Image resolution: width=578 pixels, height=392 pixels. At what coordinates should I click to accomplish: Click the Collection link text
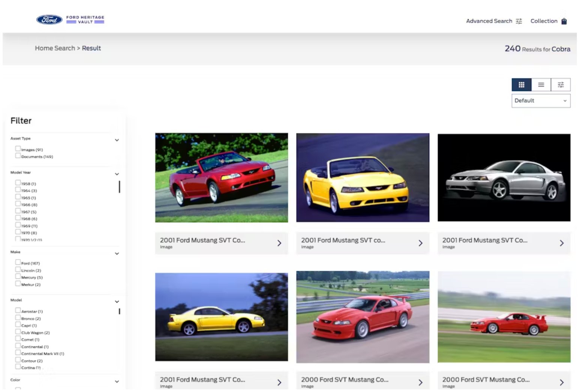tap(544, 21)
